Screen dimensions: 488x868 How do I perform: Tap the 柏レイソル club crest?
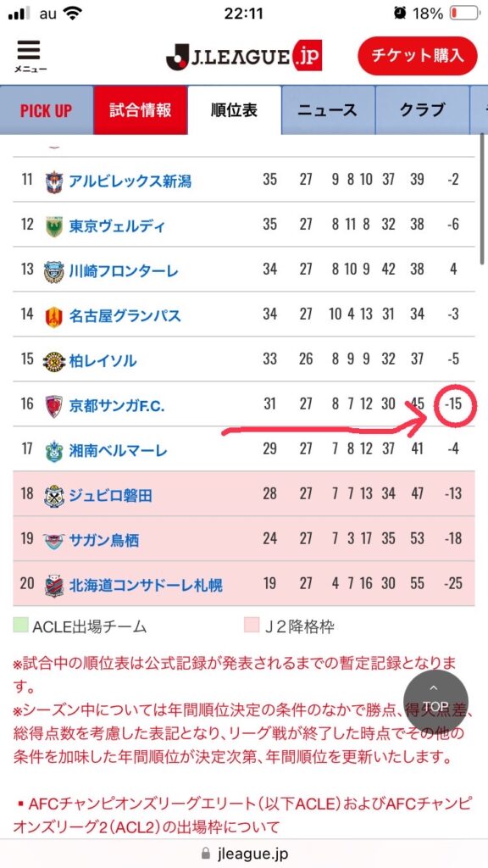click(53, 361)
